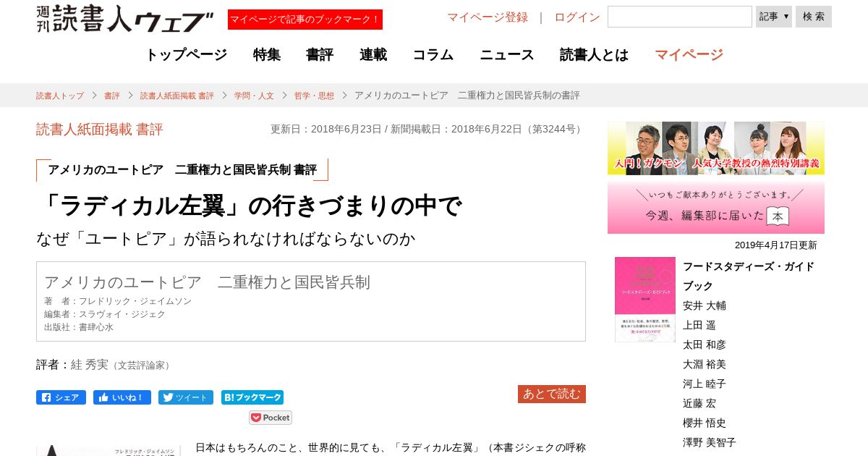Open コラム menu item

click(x=433, y=54)
